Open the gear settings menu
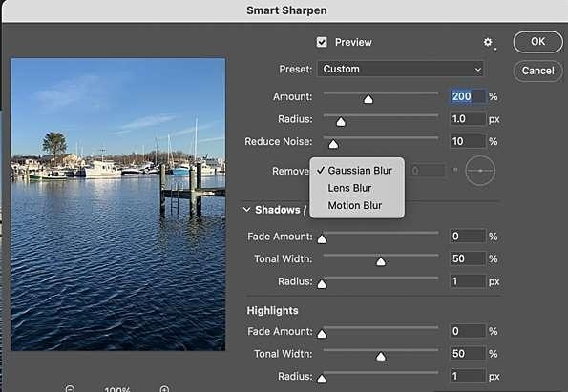Screen dimensions: 568x392 click(489, 43)
